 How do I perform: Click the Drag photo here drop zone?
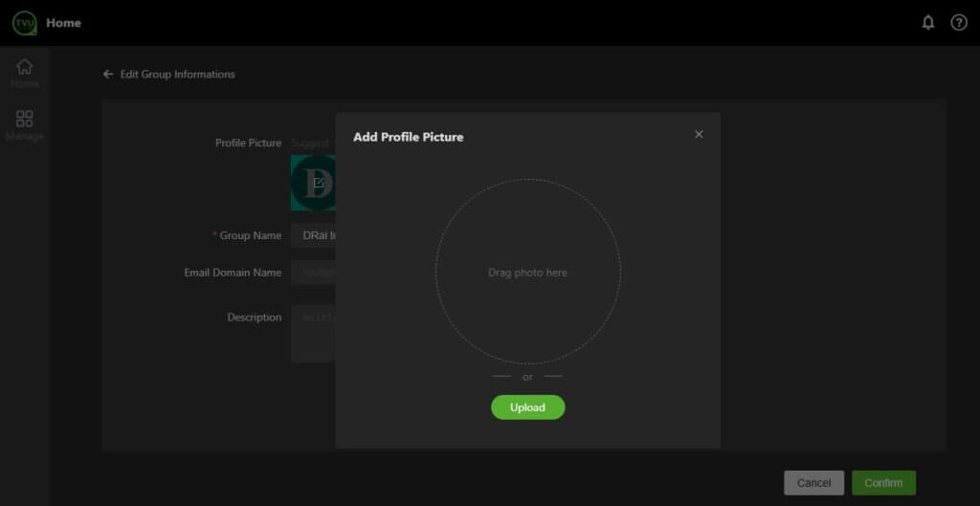(x=527, y=273)
